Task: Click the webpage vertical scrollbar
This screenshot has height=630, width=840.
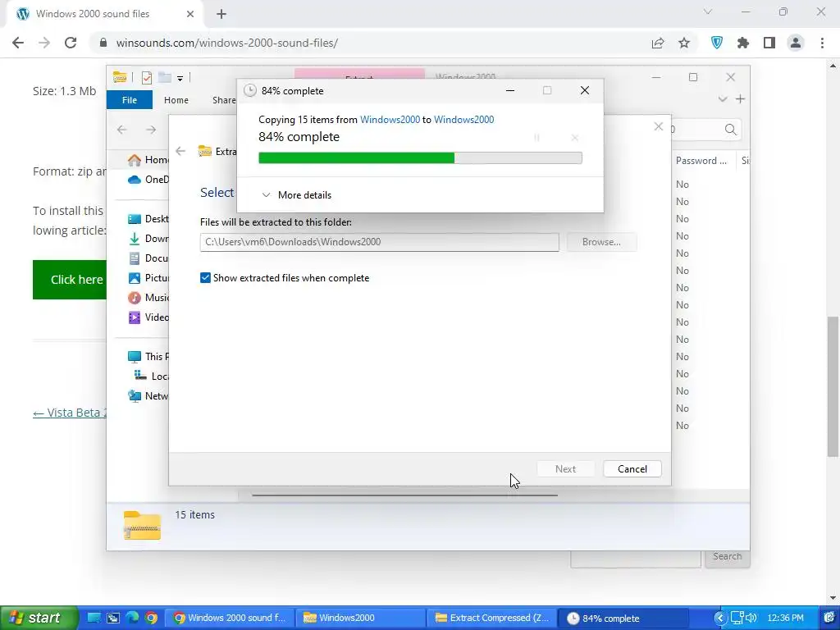Action: click(x=833, y=386)
